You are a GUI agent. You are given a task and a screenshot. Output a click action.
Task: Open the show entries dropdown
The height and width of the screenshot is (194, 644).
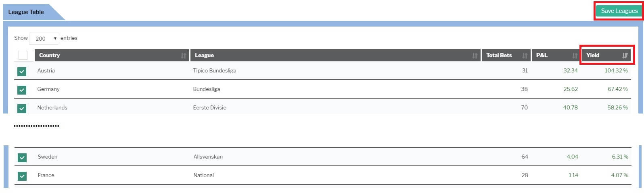(x=44, y=39)
